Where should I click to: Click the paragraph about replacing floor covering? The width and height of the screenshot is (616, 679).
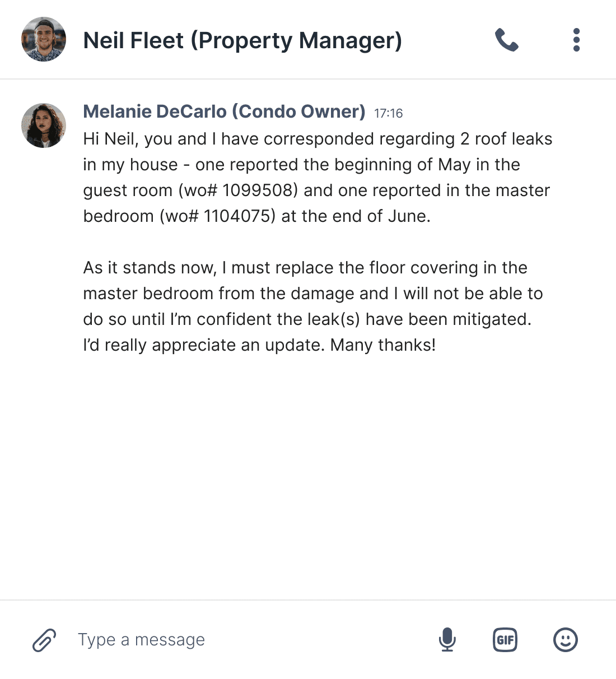312,306
